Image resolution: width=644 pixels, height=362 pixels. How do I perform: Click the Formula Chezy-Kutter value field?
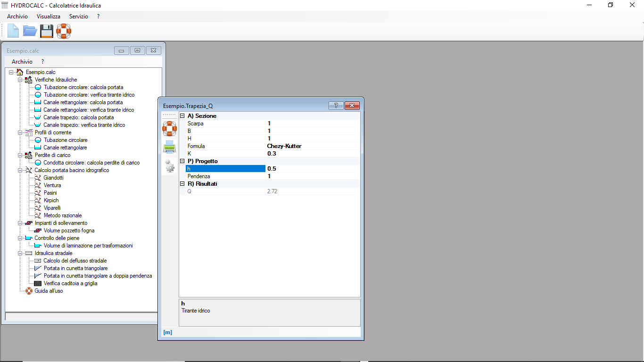click(x=313, y=146)
